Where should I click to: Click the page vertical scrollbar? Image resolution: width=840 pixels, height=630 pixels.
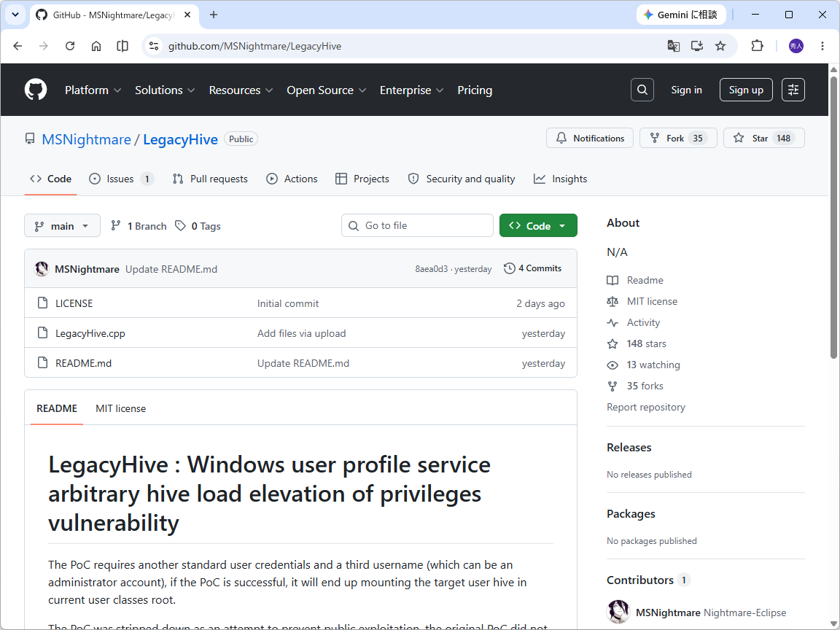833,217
